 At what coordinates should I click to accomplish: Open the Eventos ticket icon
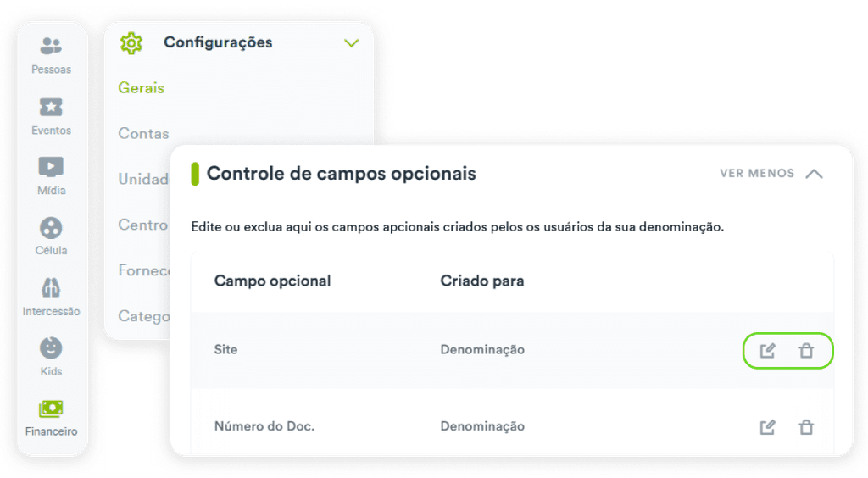coord(51,106)
